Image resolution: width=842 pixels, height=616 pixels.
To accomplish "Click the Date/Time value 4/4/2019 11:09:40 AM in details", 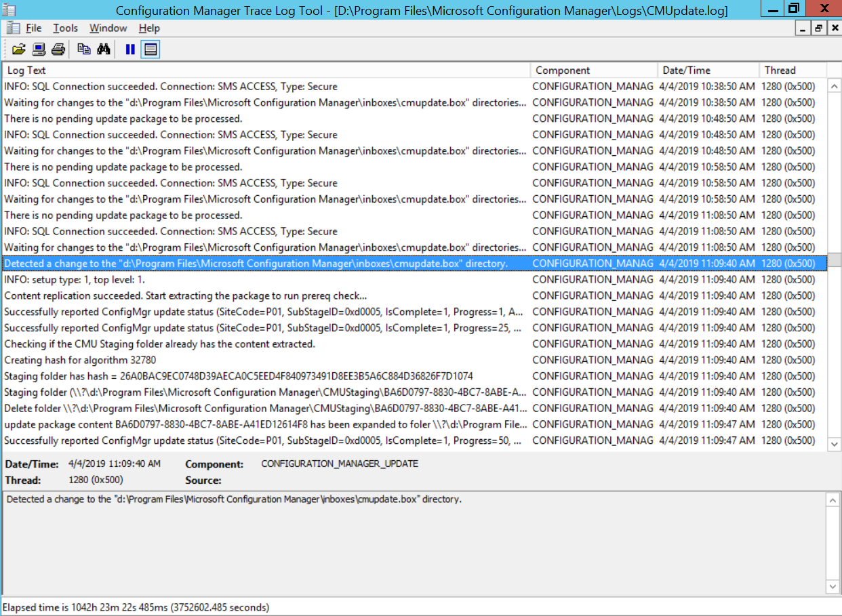I will tap(115, 464).
